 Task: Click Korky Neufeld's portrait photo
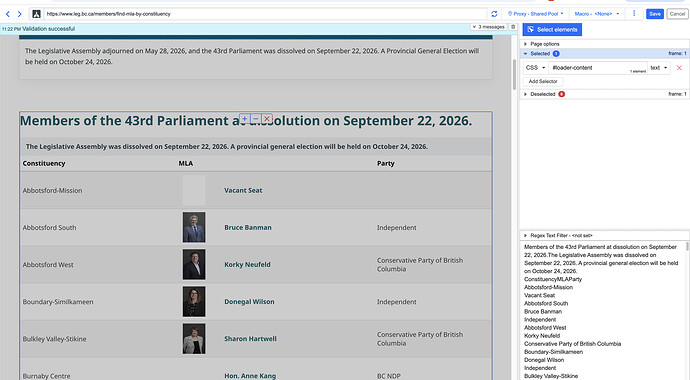pos(194,265)
